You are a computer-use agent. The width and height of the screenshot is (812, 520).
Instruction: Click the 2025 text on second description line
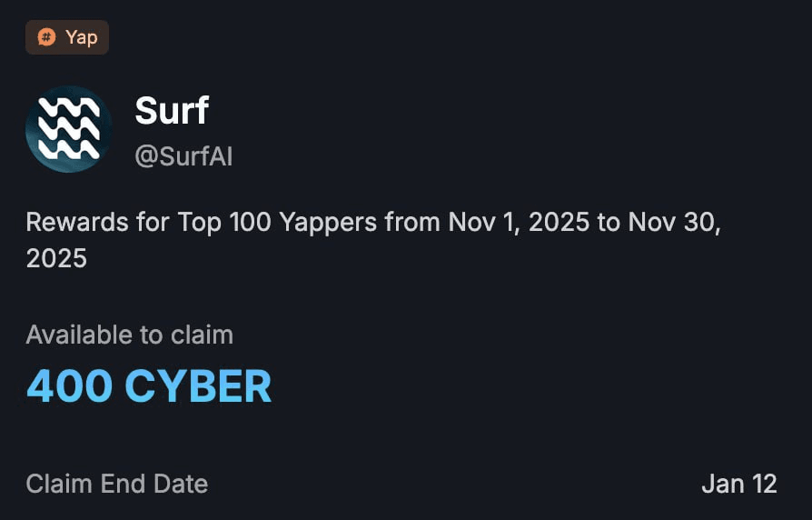point(56,258)
